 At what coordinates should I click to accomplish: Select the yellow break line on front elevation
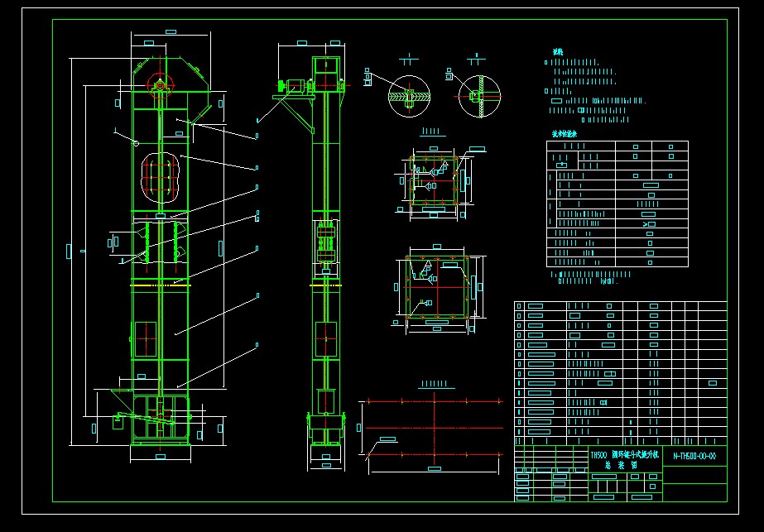pos(161,285)
